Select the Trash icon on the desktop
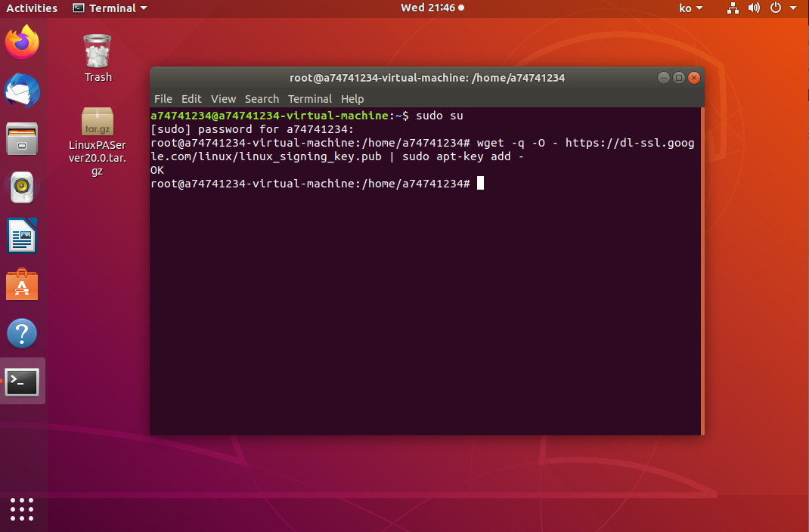 [98, 58]
